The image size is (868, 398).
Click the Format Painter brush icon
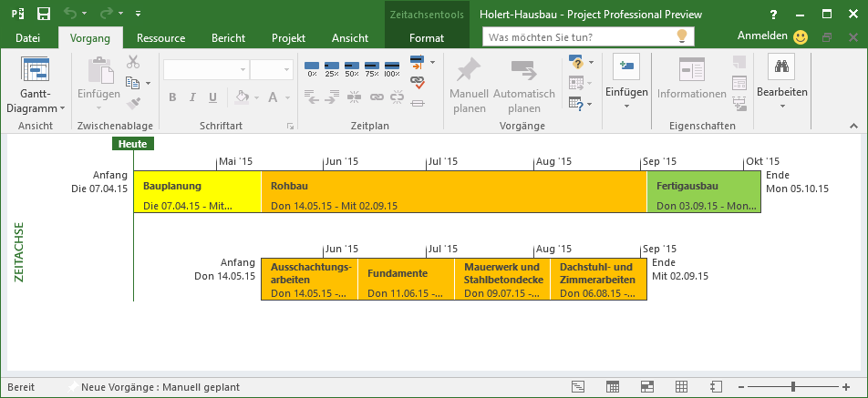tap(133, 103)
